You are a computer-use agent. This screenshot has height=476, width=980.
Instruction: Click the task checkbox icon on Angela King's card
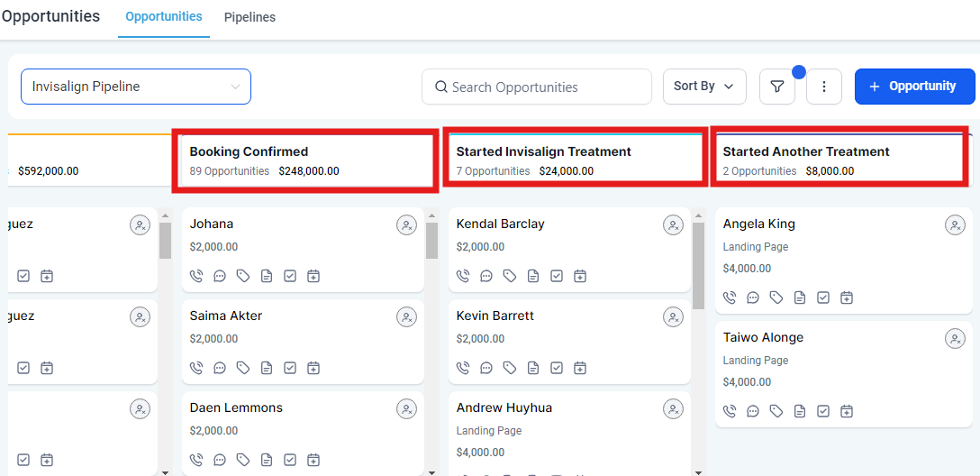tap(823, 297)
